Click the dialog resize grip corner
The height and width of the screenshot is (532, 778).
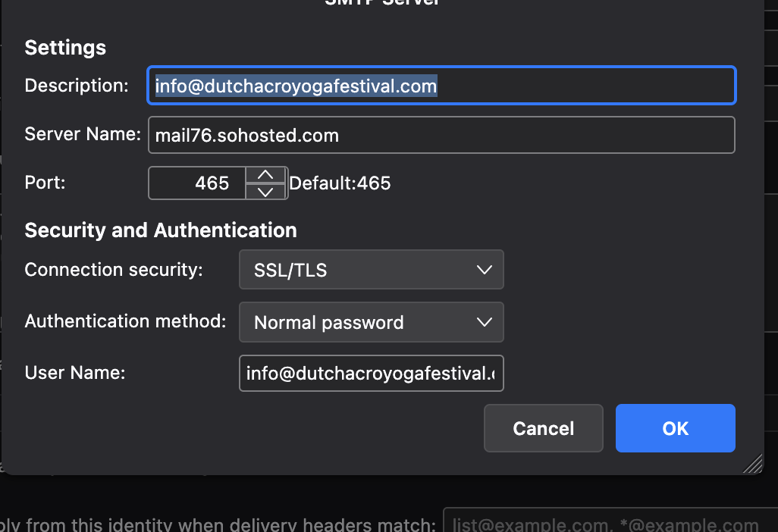pos(753,465)
